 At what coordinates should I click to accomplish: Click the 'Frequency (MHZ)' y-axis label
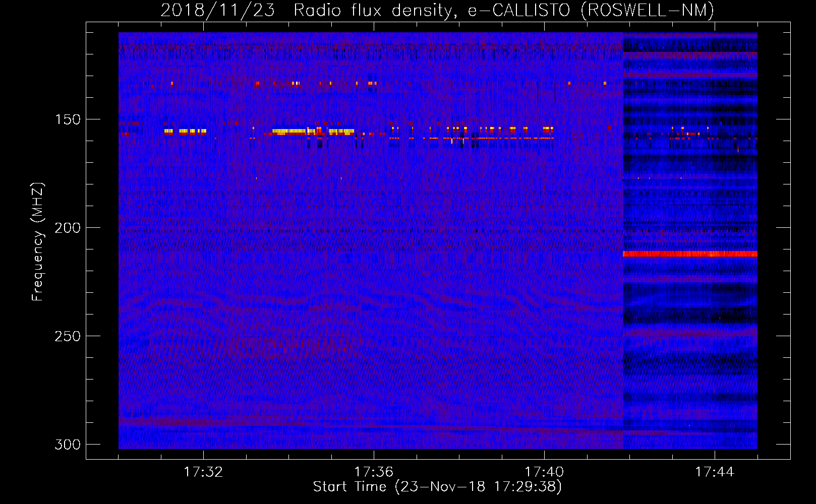pyautogui.click(x=37, y=242)
